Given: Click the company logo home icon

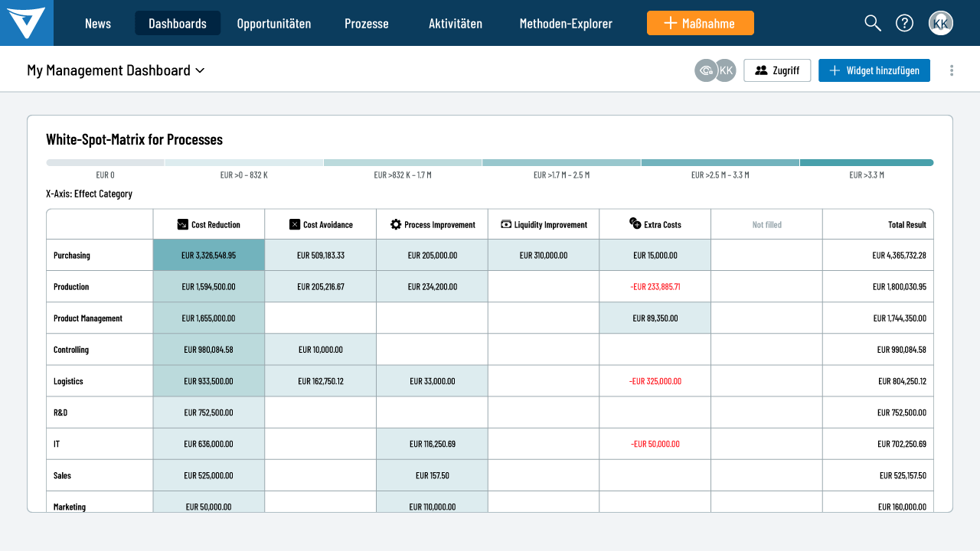Looking at the screenshot, I should [x=26, y=23].
